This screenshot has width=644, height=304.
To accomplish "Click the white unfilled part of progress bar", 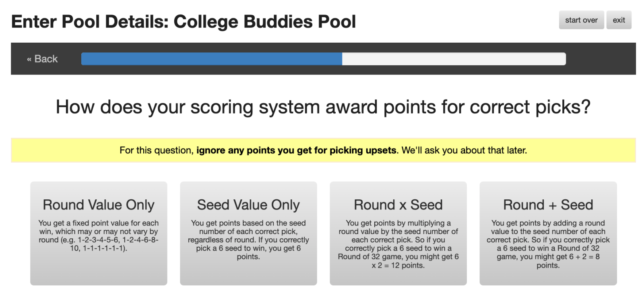I will tap(454, 59).
